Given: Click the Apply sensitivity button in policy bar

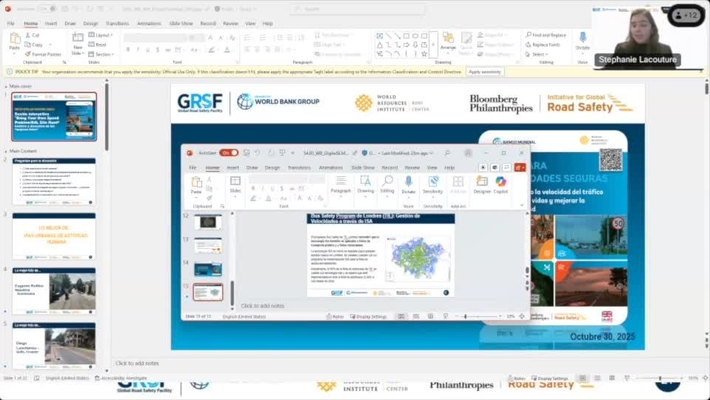Looking at the screenshot, I should 484,71.
